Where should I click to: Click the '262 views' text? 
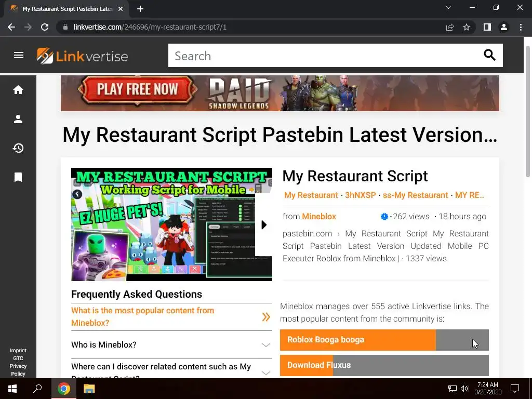[x=411, y=217]
